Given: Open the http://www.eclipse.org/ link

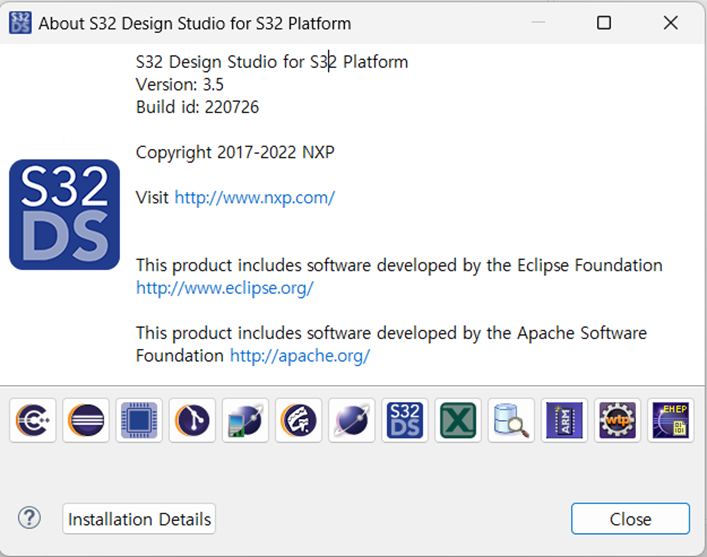Looking at the screenshot, I should pos(225,288).
